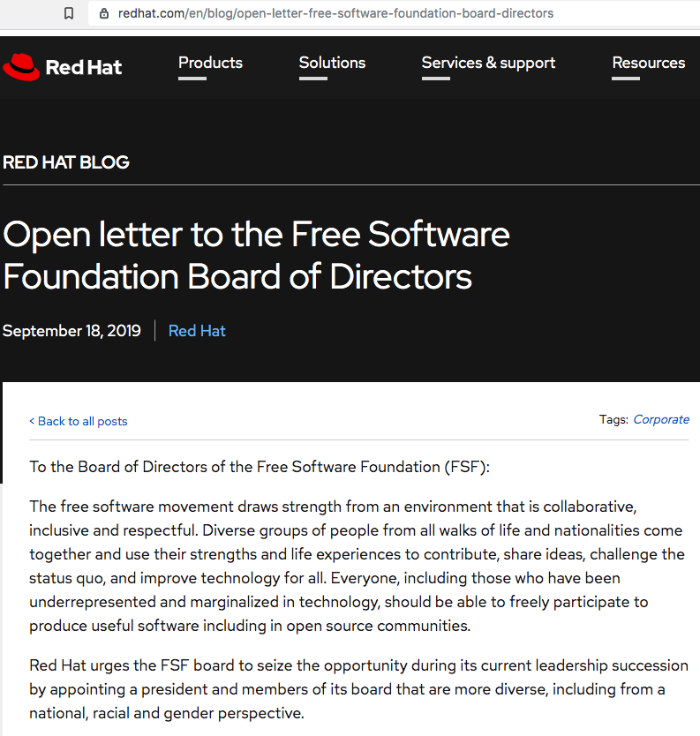Click the Open letter article title

[x=256, y=255]
